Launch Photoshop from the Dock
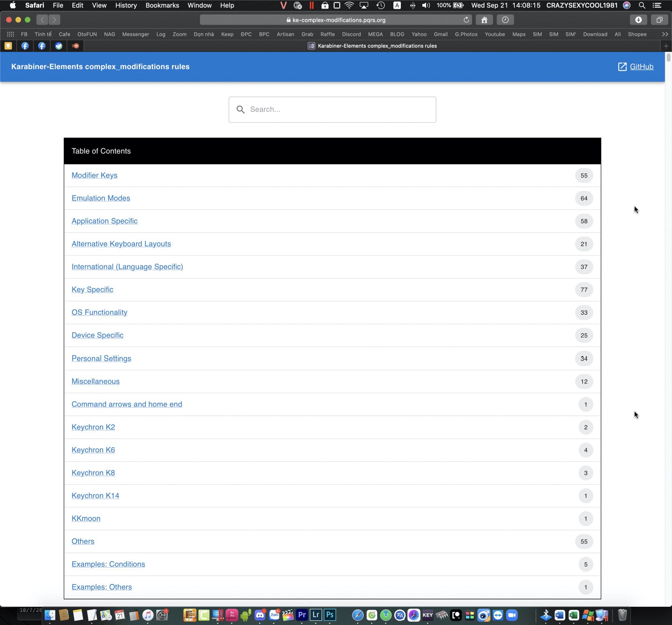The height and width of the screenshot is (625, 672). pyautogui.click(x=330, y=615)
